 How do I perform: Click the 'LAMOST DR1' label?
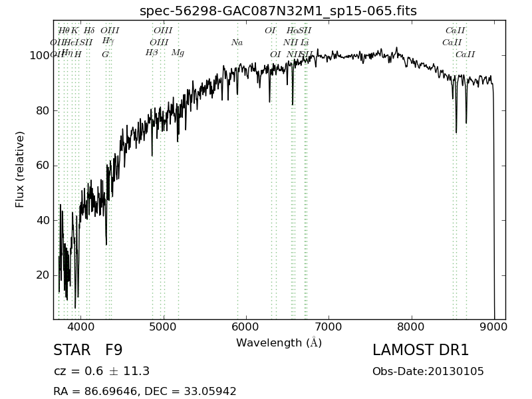[x=420, y=350]
